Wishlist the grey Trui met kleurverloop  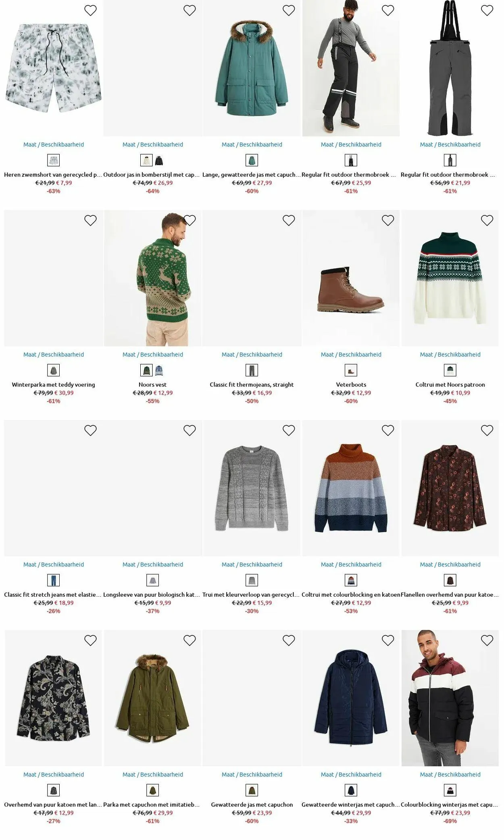(x=289, y=430)
